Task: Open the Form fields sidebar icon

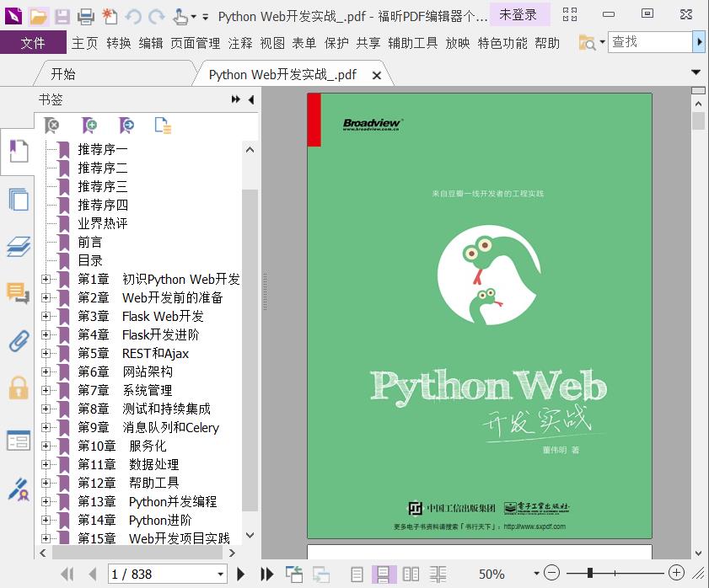Action: tap(19, 441)
